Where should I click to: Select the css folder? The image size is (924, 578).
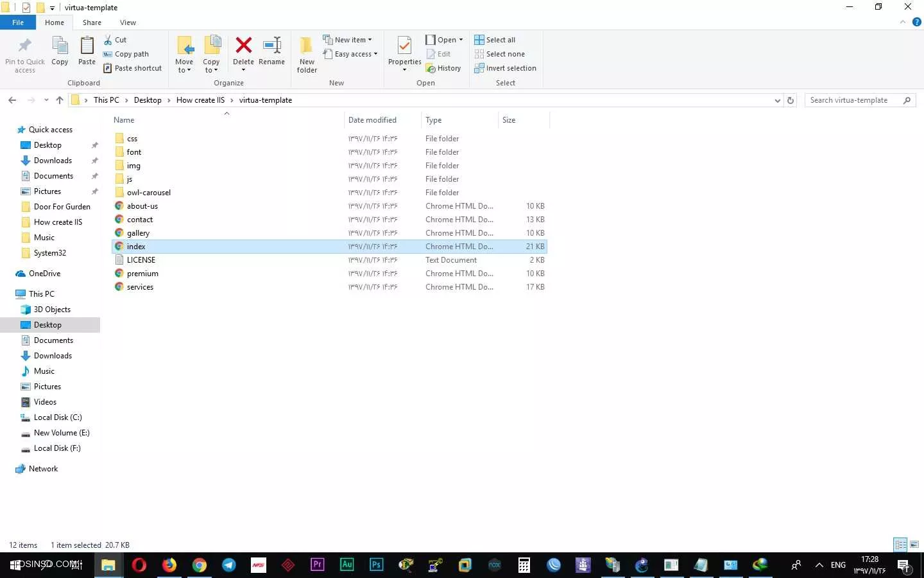pyautogui.click(x=132, y=139)
